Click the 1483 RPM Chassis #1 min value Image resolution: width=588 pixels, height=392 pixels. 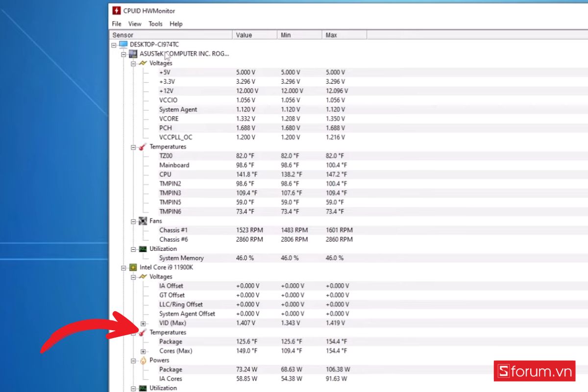294,230
